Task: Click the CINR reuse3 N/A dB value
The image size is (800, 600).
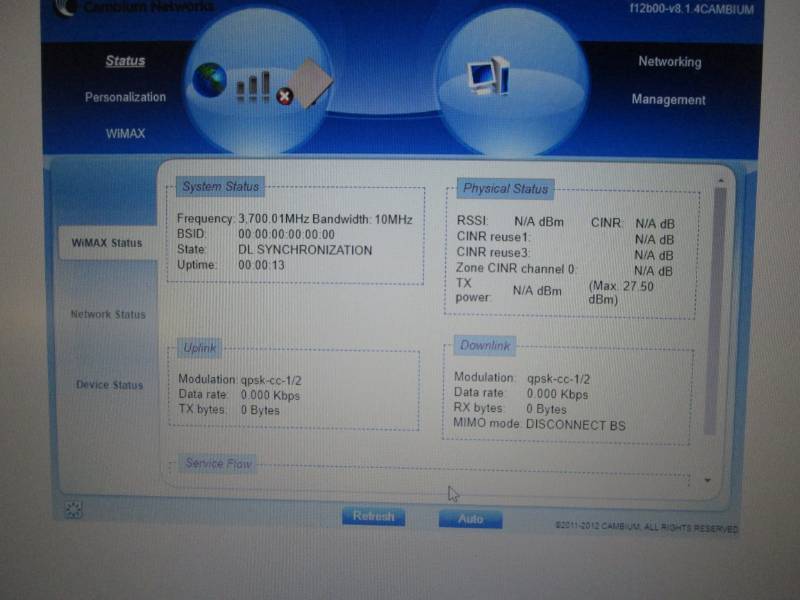Action: [x=654, y=255]
